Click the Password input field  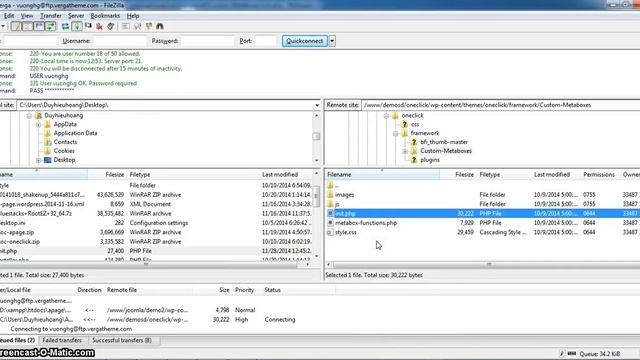tap(208, 41)
